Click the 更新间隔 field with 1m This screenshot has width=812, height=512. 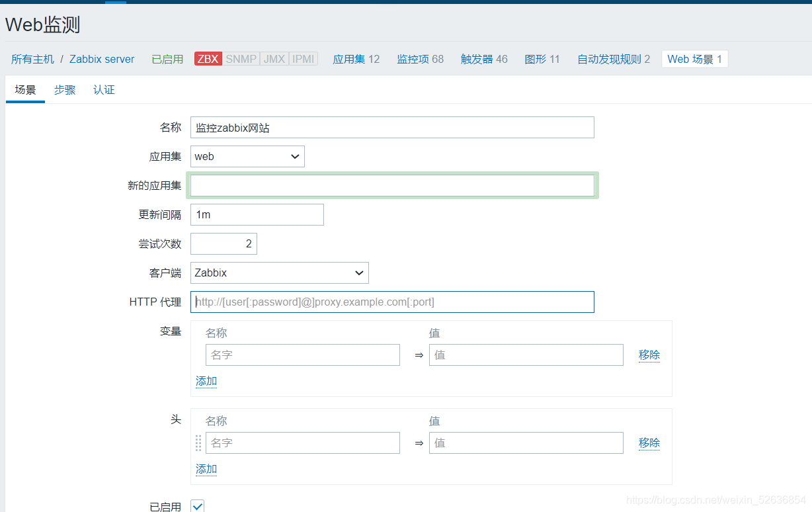[257, 215]
